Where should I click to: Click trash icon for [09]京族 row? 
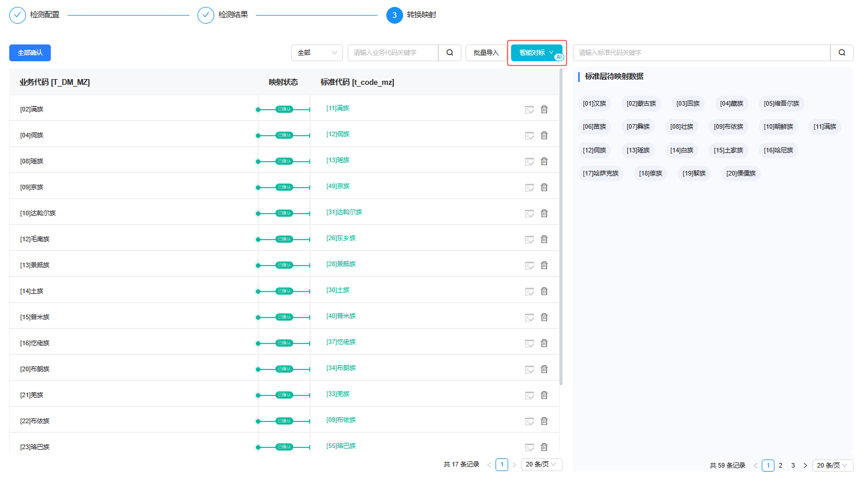click(x=544, y=188)
